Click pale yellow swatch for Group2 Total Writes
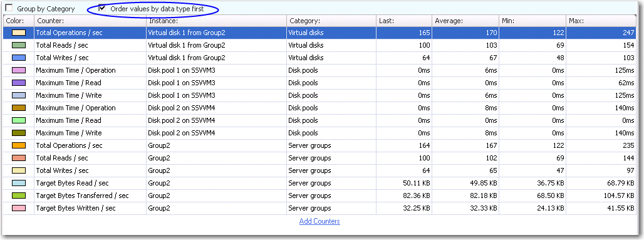Screen dimensions: 644x240 19,170
